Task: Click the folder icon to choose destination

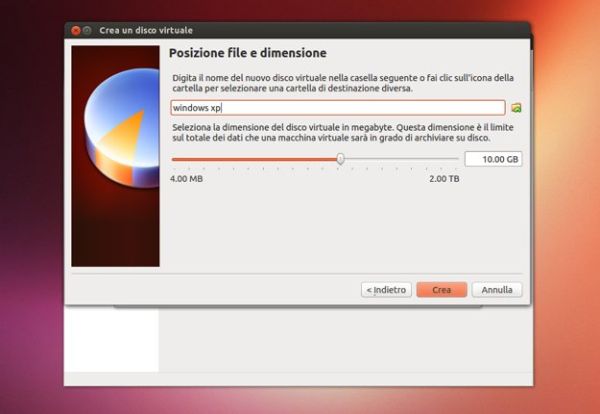Action: (x=517, y=107)
